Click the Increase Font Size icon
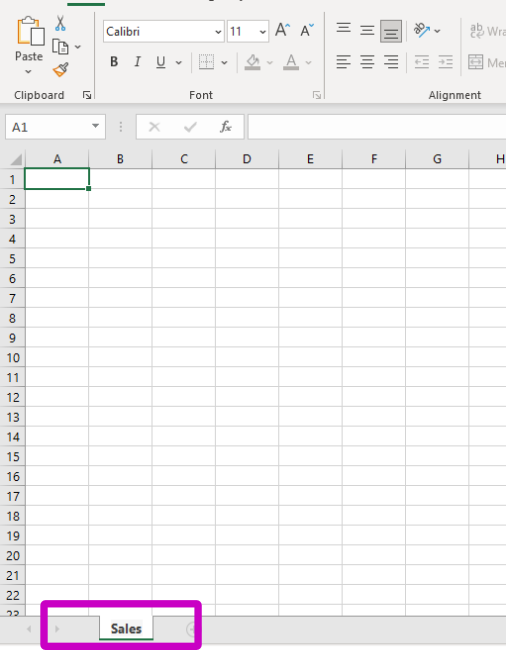 point(283,30)
